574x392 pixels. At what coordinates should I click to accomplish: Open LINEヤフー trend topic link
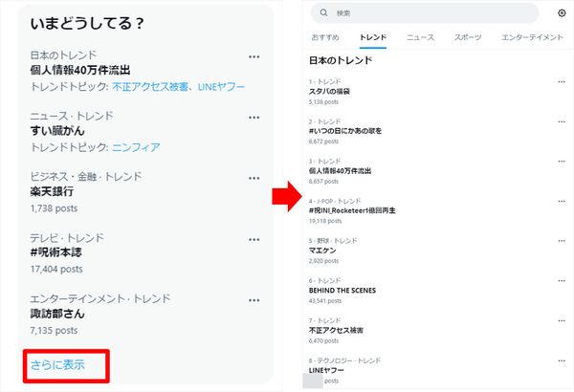pos(221,87)
